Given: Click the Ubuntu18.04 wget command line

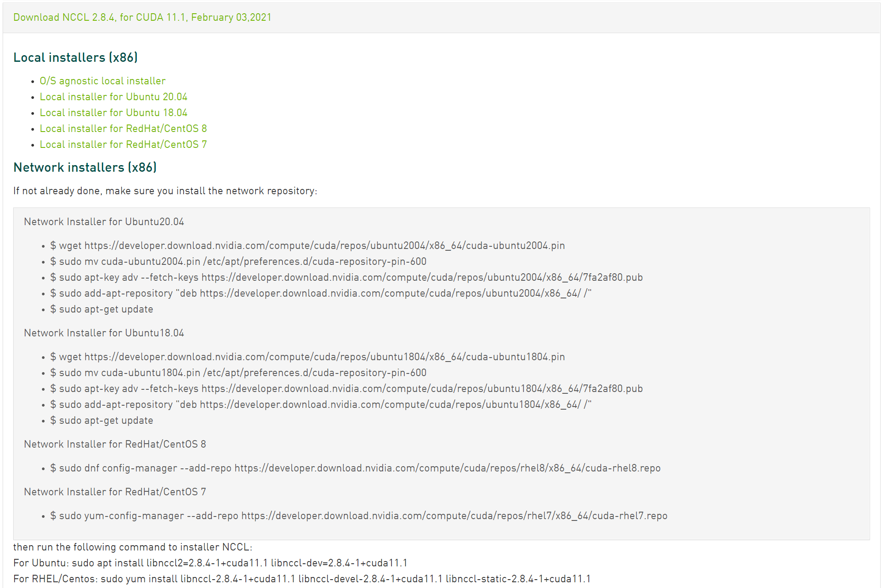Looking at the screenshot, I should (307, 357).
